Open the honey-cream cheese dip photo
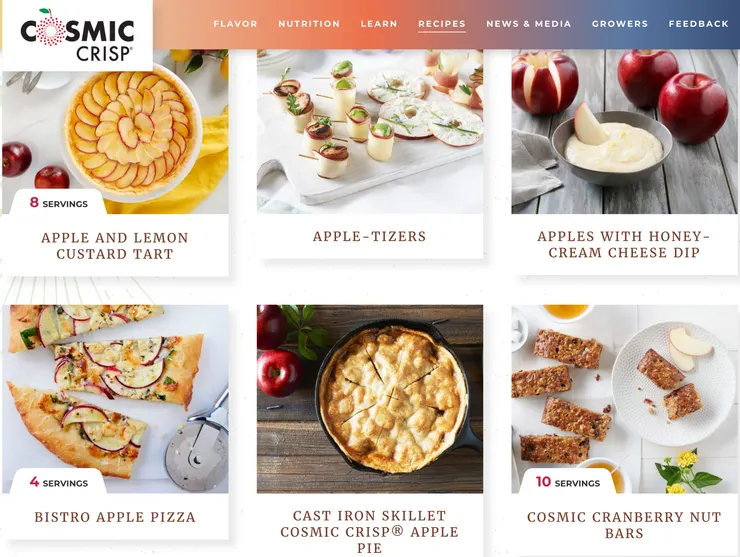Image resolution: width=740 pixels, height=557 pixels. click(624, 131)
